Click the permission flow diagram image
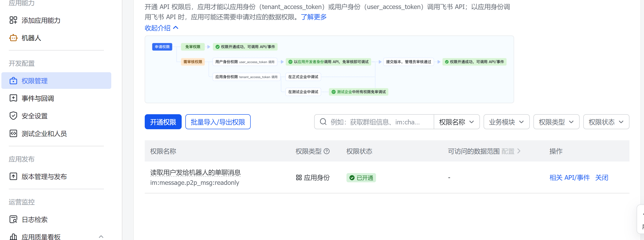644x240 pixels. (x=329, y=69)
